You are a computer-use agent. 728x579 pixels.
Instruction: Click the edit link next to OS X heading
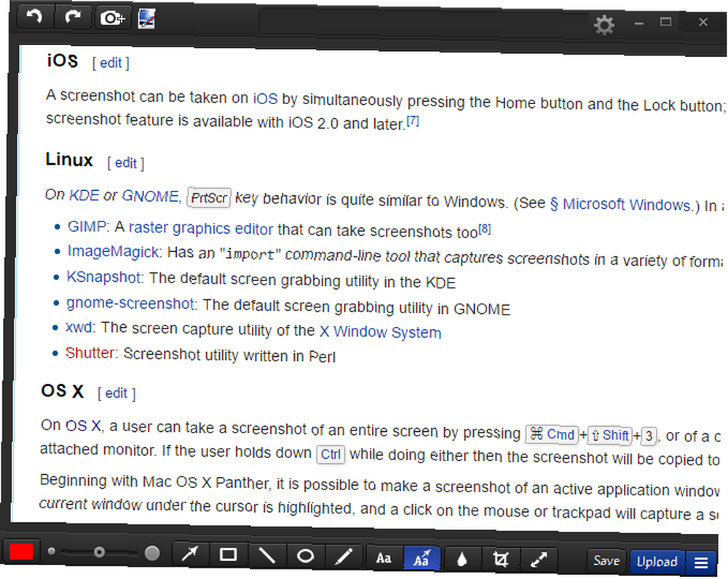click(x=116, y=393)
